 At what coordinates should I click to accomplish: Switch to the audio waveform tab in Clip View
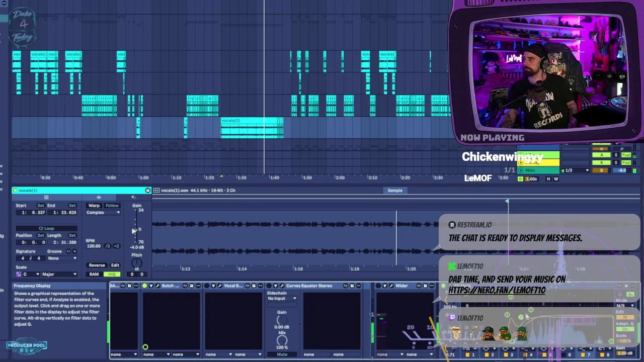(99, 198)
